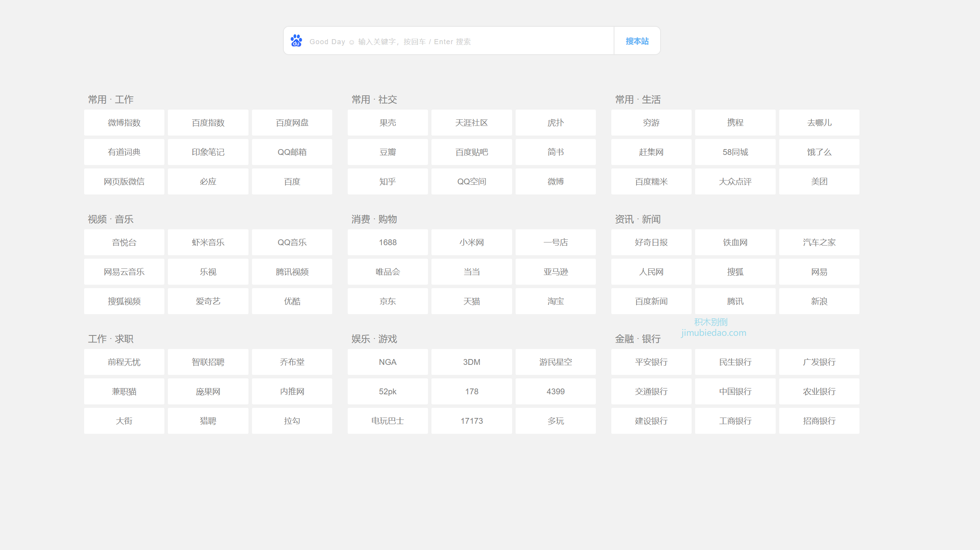The image size is (980, 550).
Task: Open 知乎 link
Action: [388, 182]
